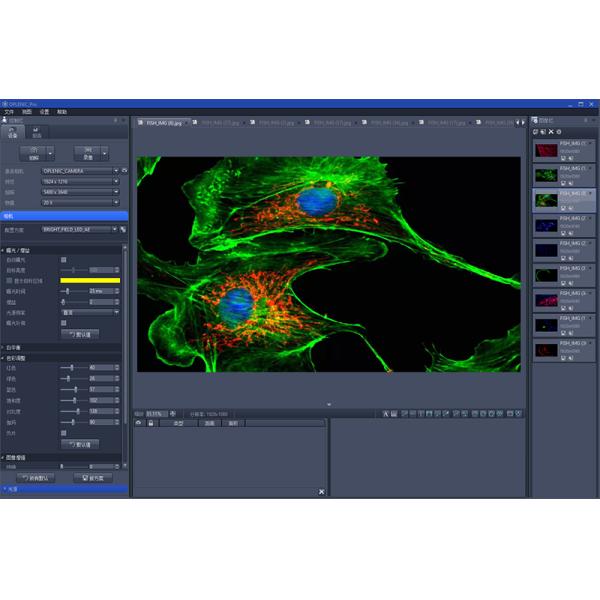Open the 直流 light frequency dropdown
The height and width of the screenshot is (600, 600).
pyautogui.click(x=90, y=313)
